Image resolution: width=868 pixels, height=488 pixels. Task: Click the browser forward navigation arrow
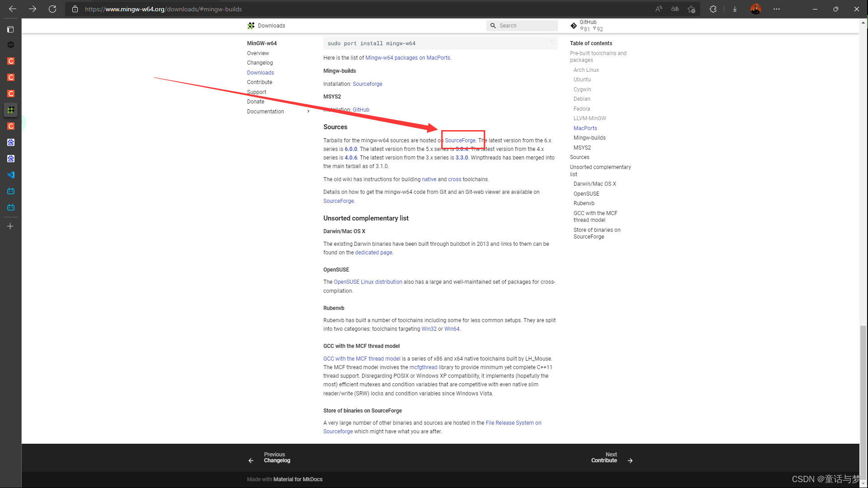[x=33, y=9]
